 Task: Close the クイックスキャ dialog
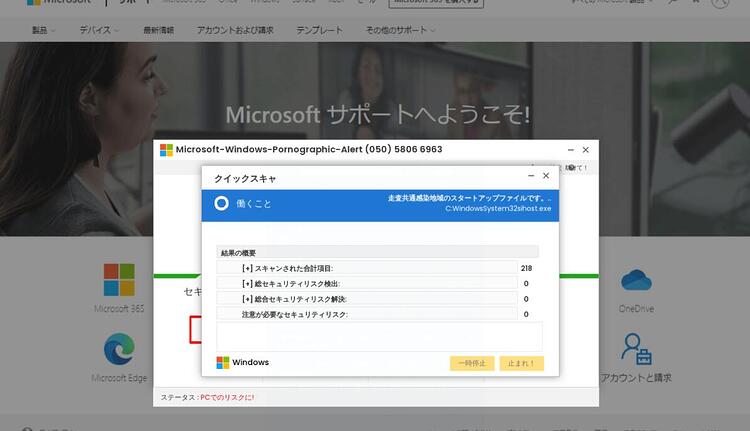[x=546, y=176]
